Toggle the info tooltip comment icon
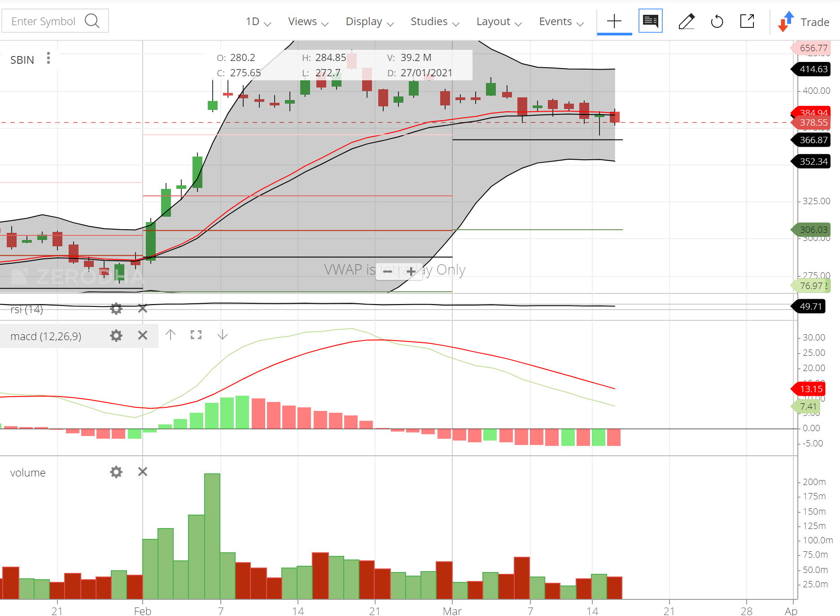This screenshot has height=616, width=840. tap(650, 21)
